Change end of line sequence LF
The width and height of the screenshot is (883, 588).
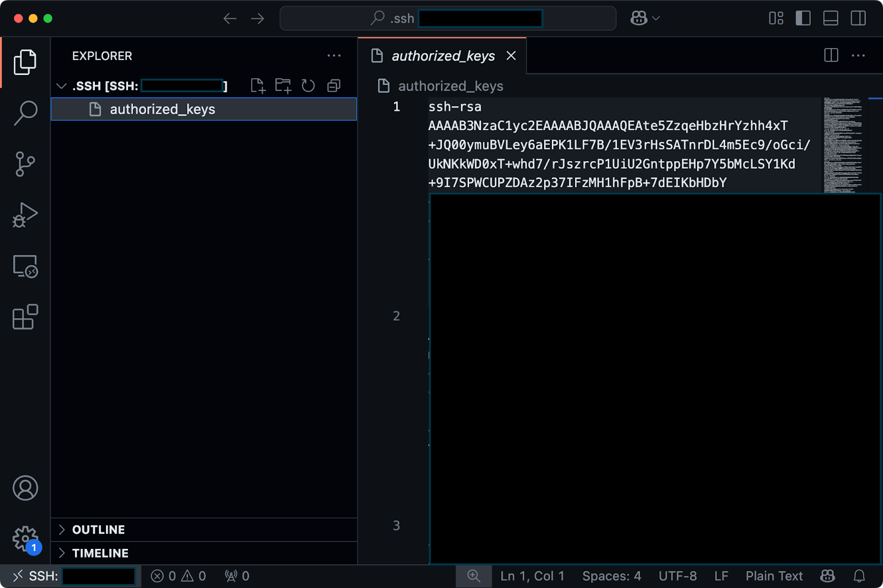click(721, 576)
